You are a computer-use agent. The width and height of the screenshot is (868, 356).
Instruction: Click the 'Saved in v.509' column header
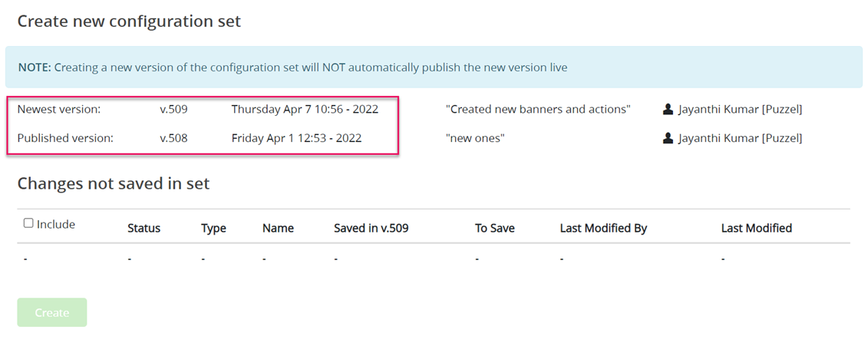371,228
